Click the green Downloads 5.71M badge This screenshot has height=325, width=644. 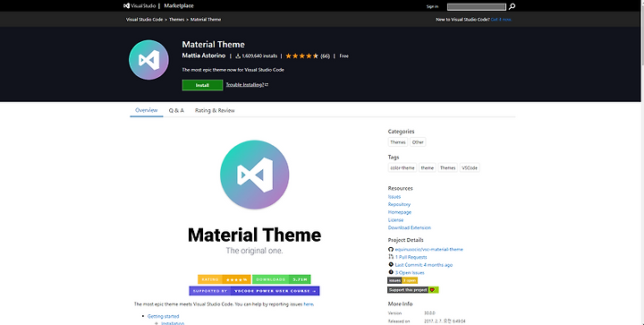[x=282, y=279]
